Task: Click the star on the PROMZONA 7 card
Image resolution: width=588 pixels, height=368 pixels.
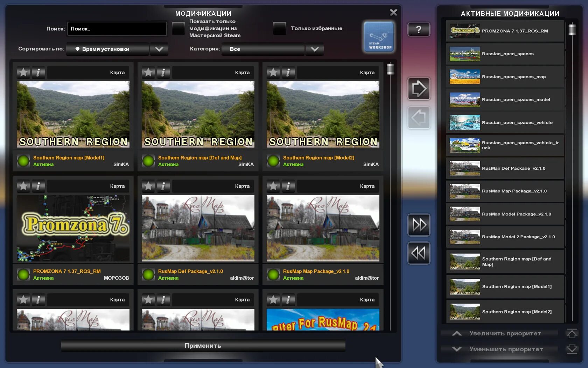Action: click(23, 186)
